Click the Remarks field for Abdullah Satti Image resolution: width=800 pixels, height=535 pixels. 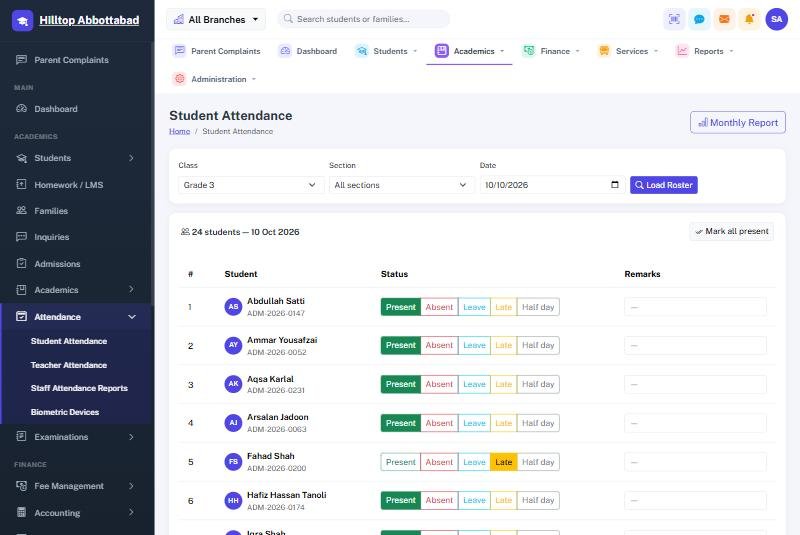(695, 307)
